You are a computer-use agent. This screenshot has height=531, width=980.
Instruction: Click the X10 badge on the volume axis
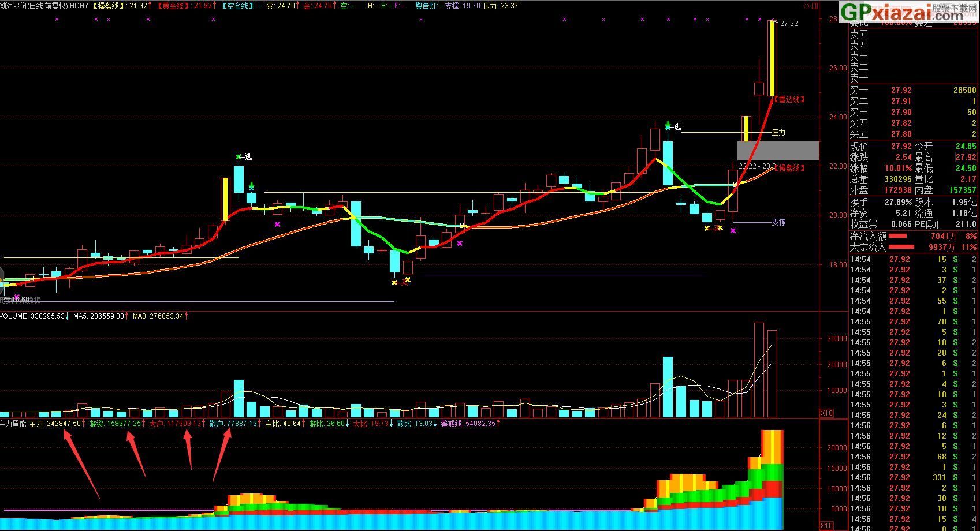pos(826,413)
